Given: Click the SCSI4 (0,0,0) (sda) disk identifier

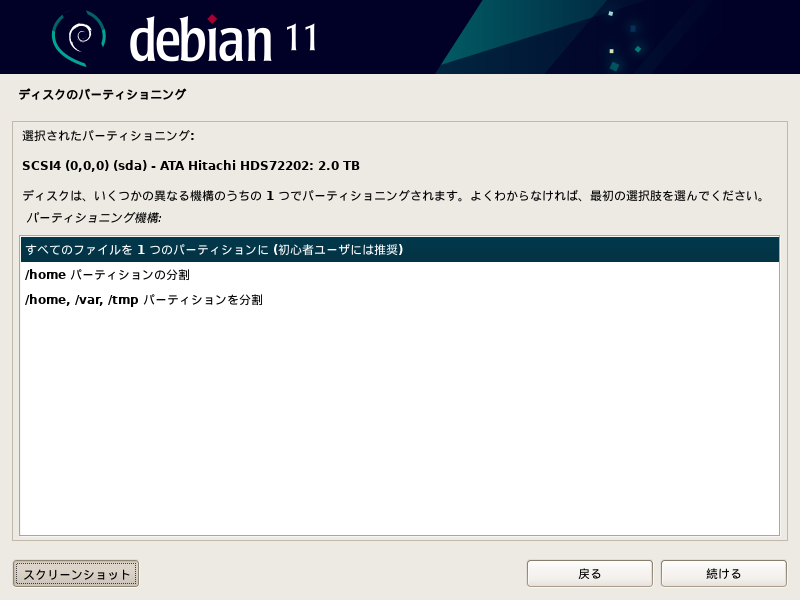Looking at the screenshot, I should coord(85,166).
